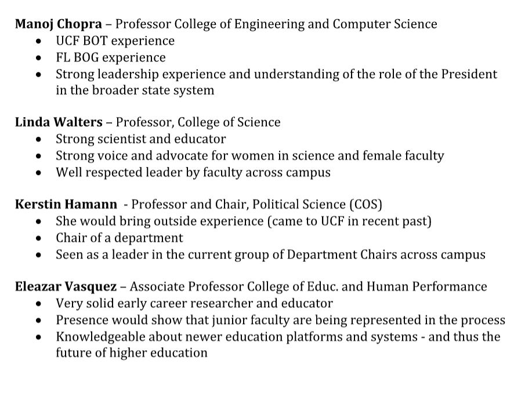Click 'Professor and Chair, Political Science (COS)' text
The height and width of the screenshot is (393, 532).
256,205
